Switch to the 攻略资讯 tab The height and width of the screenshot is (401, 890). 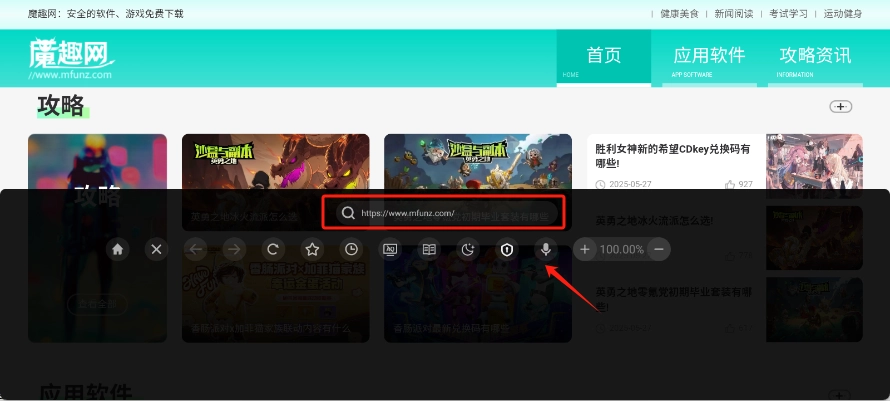click(815, 56)
